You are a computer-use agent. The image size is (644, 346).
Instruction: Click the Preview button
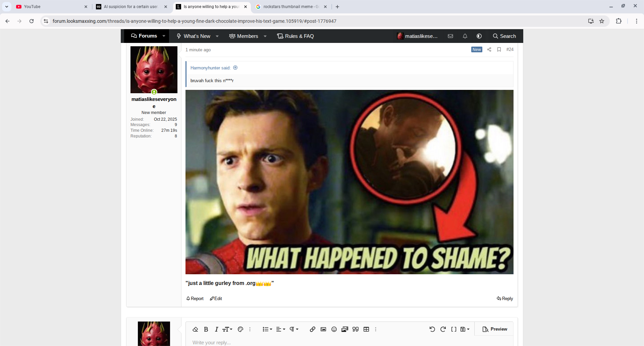(495, 329)
